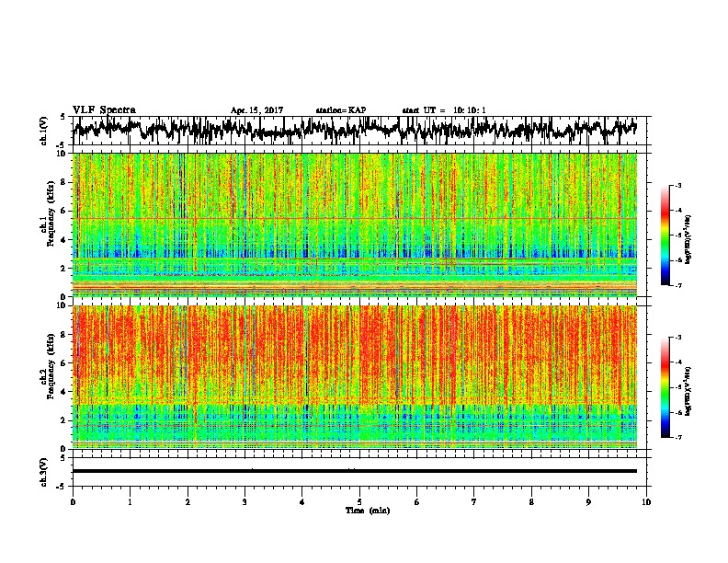Click the ch.1 colorbar "log(PSD)" label
728x563 pixels.
[x=688, y=239]
